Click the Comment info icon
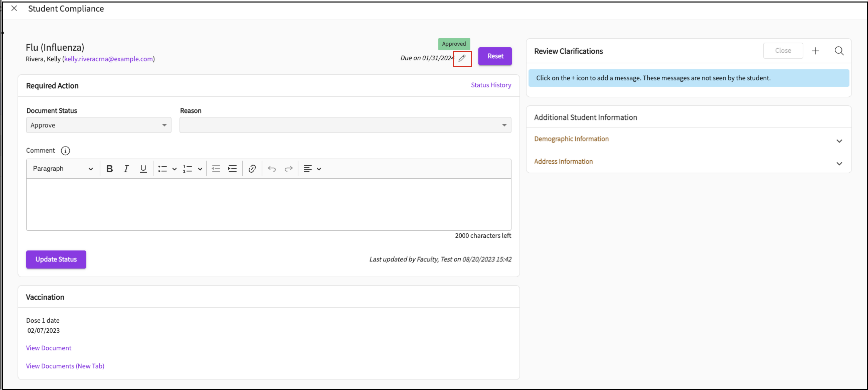The width and height of the screenshot is (868, 390). 65,151
